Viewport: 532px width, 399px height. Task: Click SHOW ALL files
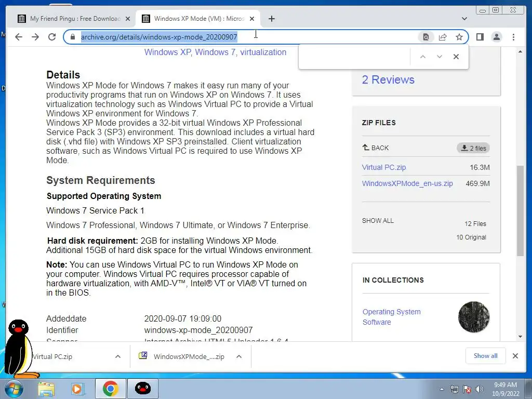pos(378,220)
